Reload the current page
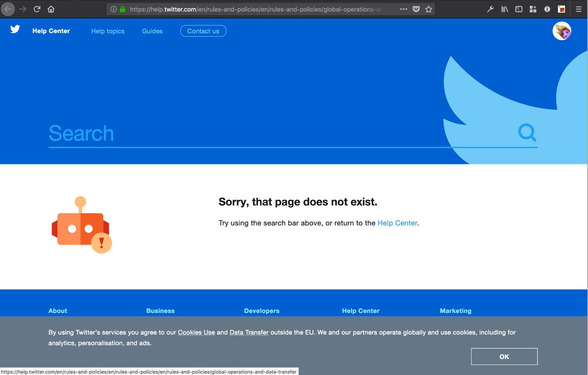 click(x=37, y=9)
